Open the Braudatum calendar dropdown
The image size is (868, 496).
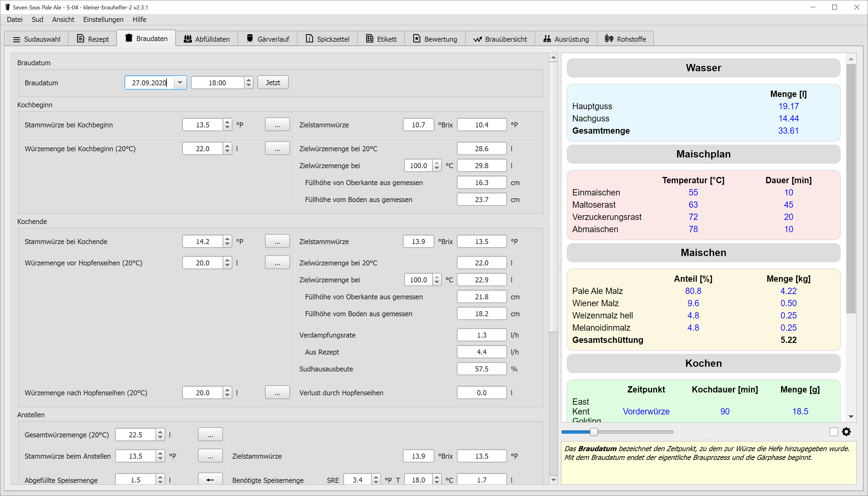point(180,83)
